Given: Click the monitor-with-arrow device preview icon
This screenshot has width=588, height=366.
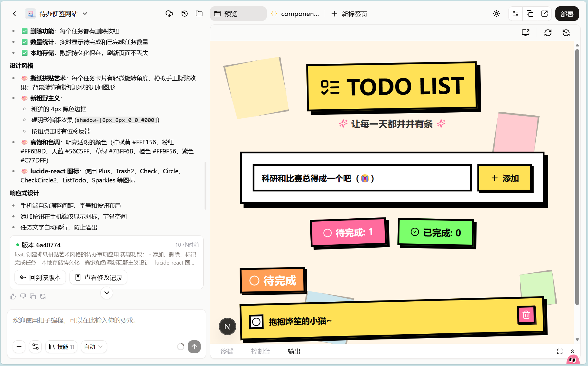Looking at the screenshot, I should click(x=526, y=33).
